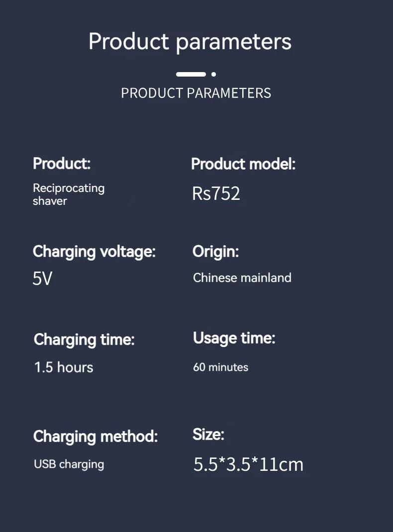Select the "USB charging" value text

tap(69, 464)
